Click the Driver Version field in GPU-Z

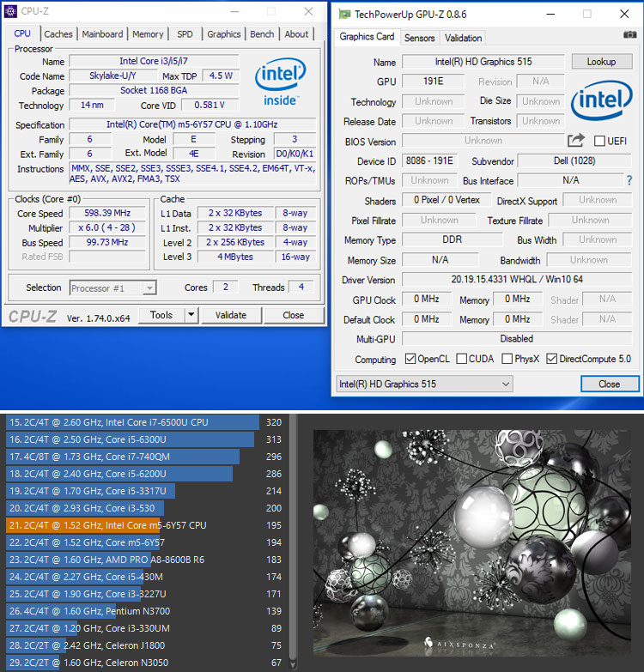pyautogui.click(x=517, y=280)
